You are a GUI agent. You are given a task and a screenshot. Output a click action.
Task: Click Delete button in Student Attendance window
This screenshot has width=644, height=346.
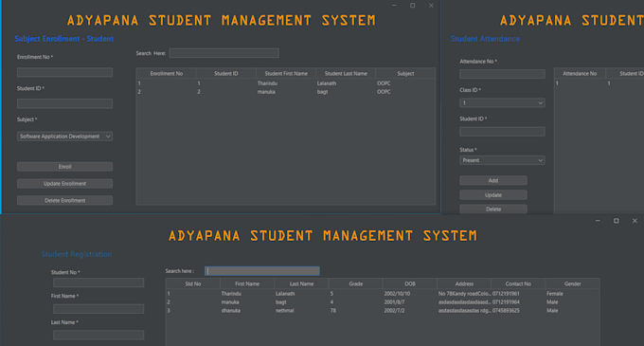point(493,209)
